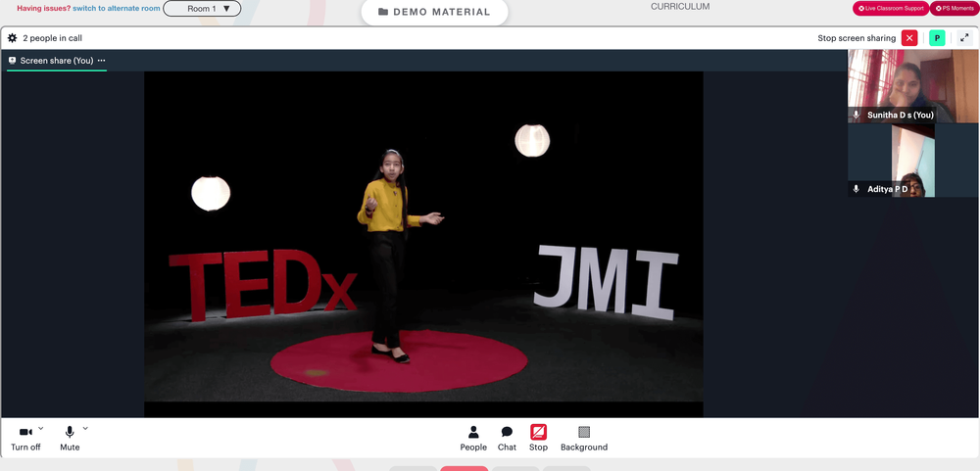The image size is (980, 471).
Task: Click the PS Moments button
Action: 955,8
